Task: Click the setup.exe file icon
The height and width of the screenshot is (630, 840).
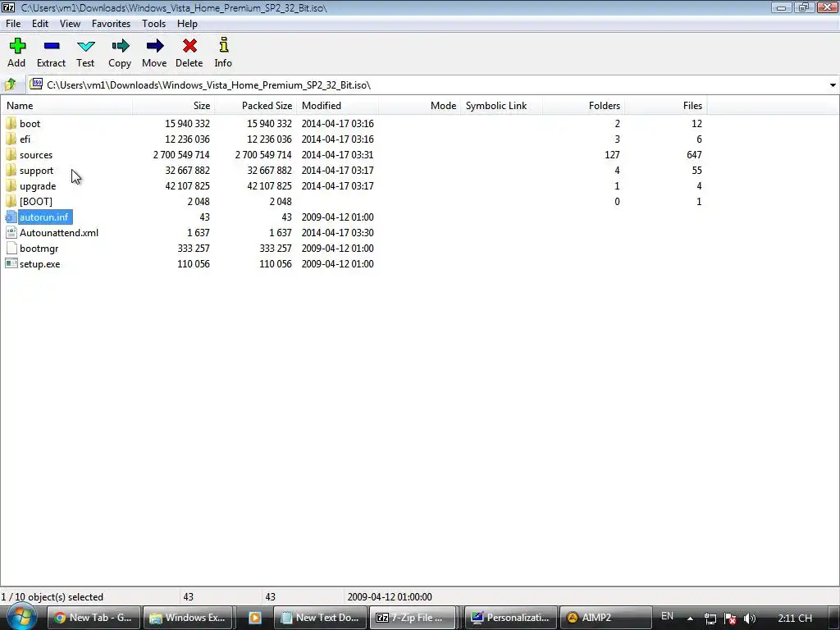Action: pyautogui.click(x=11, y=263)
